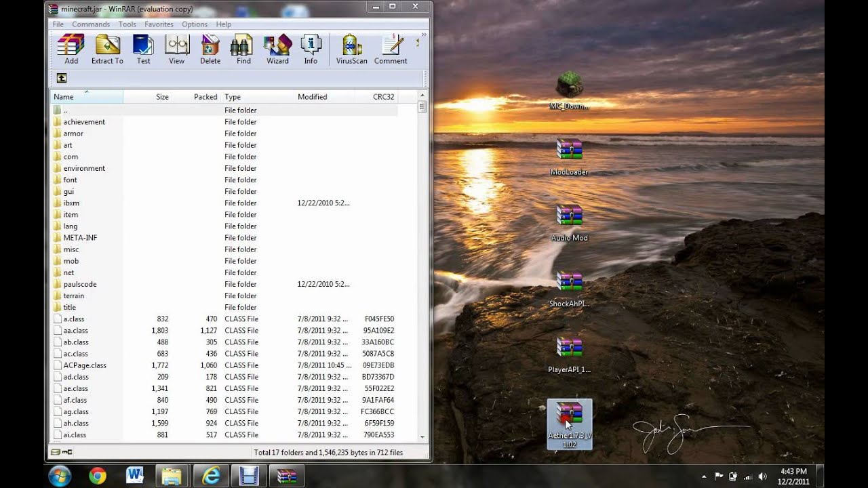Screen dimensions: 868x488
Task: Select the ShockAhPI desktop archive
Action: 570,289
